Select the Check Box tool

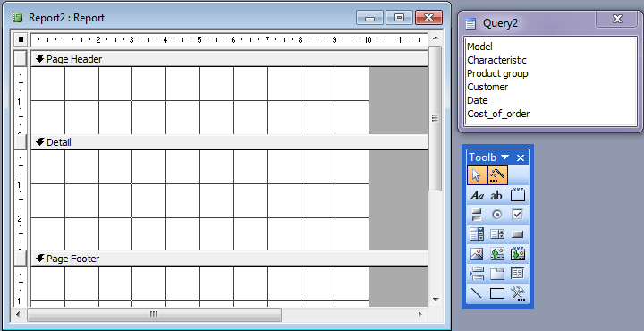[x=518, y=215]
